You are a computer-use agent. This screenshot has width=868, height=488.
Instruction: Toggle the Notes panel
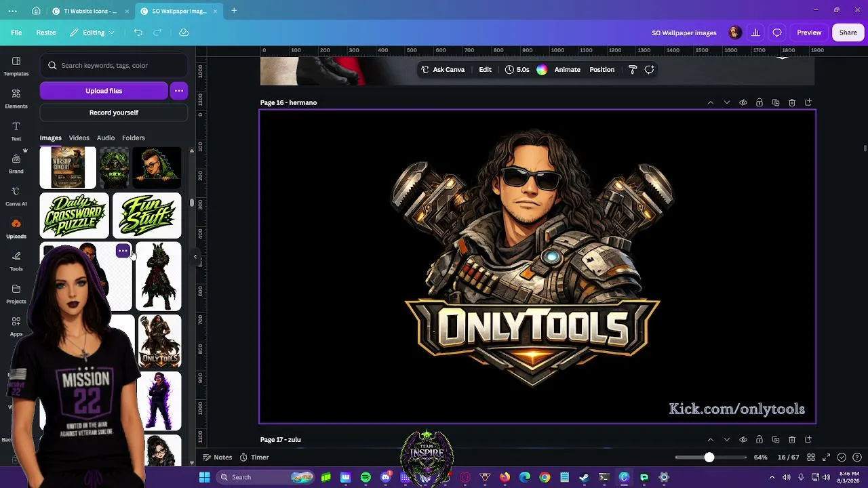coord(217,457)
